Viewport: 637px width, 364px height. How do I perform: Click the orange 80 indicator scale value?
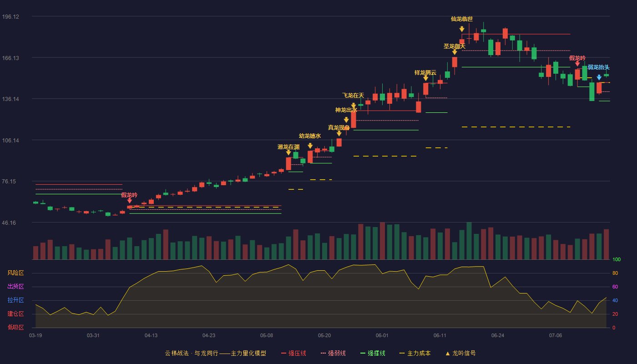(615, 273)
